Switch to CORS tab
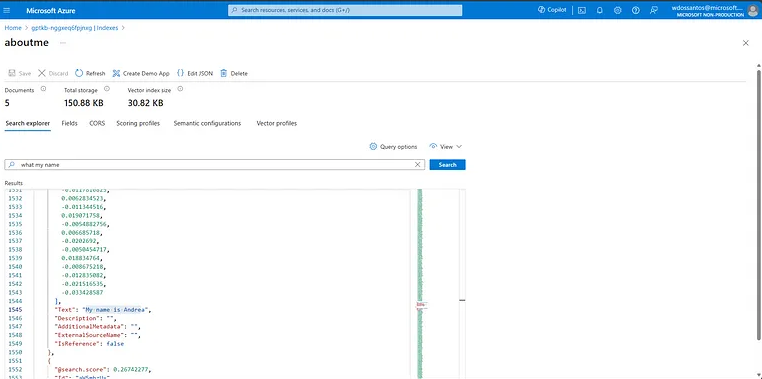762x379 pixels. click(97, 123)
